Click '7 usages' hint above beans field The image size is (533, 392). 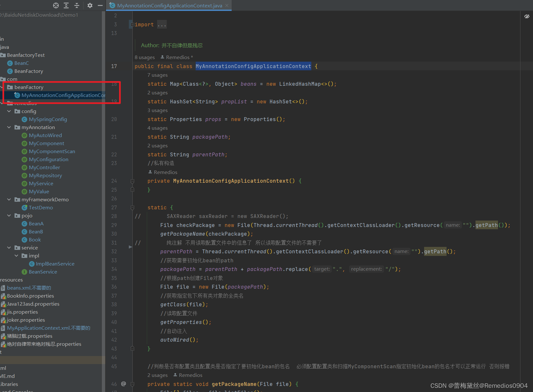tap(157, 75)
